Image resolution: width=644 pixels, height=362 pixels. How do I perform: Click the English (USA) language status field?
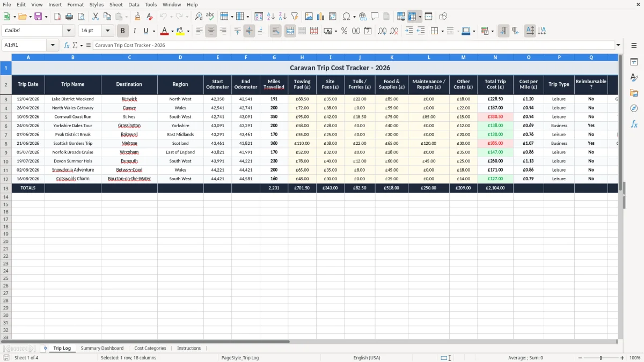(367, 358)
